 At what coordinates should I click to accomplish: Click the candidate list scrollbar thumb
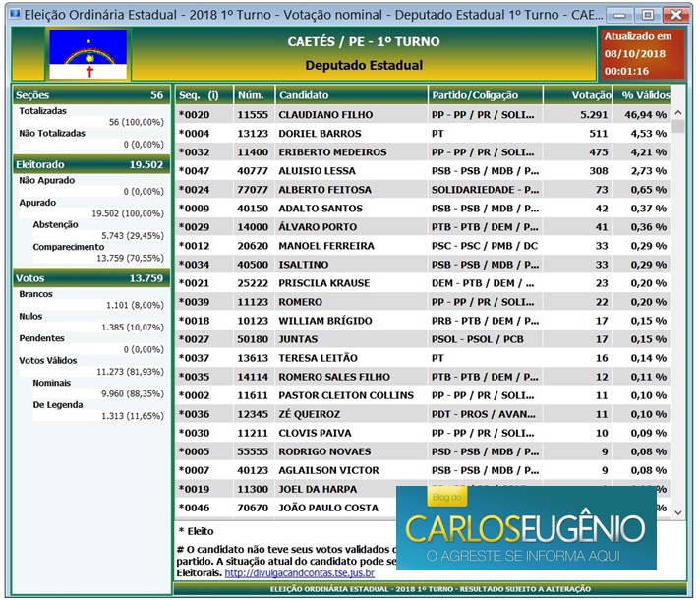point(678,126)
